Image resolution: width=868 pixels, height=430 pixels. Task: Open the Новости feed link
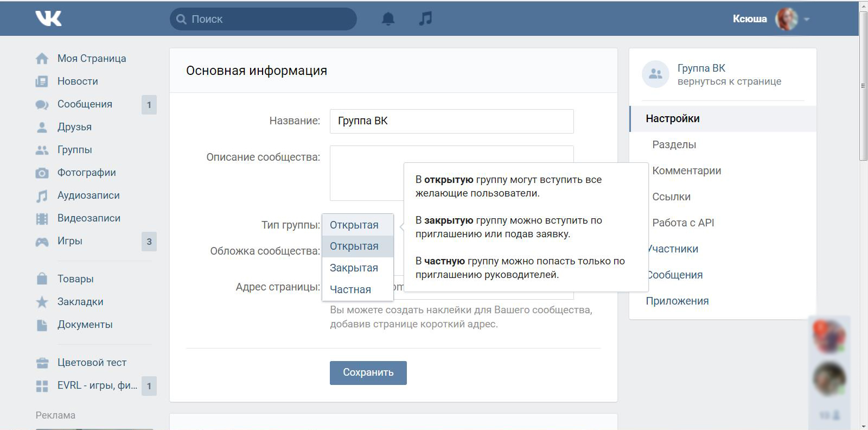click(x=78, y=81)
